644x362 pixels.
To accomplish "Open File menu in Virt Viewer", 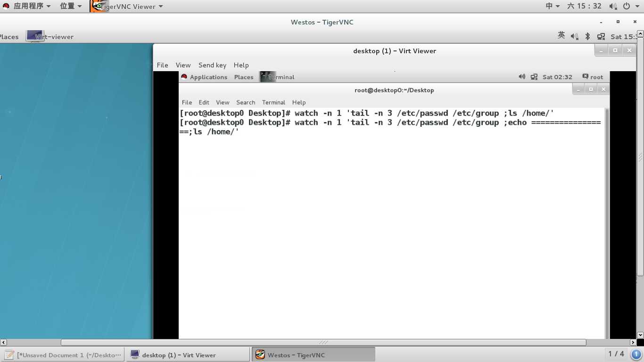I will [x=162, y=65].
